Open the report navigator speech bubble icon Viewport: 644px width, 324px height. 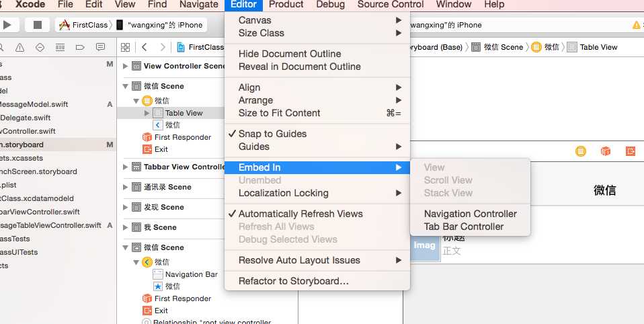pyautogui.click(x=100, y=47)
